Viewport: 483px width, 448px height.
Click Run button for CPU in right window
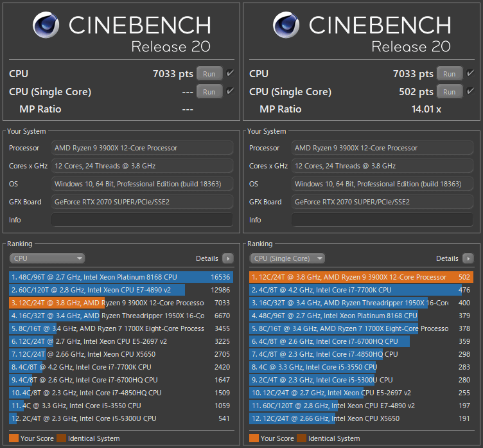click(x=450, y=74)
